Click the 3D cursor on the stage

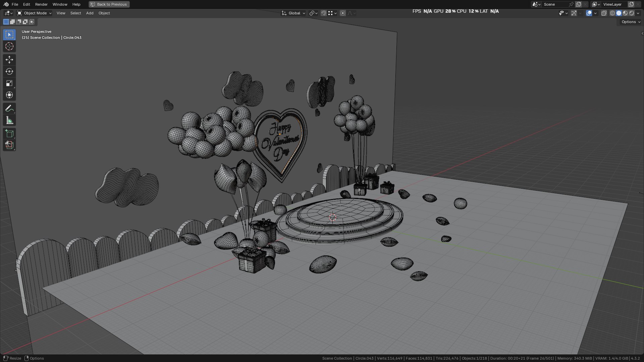point(332,218)
